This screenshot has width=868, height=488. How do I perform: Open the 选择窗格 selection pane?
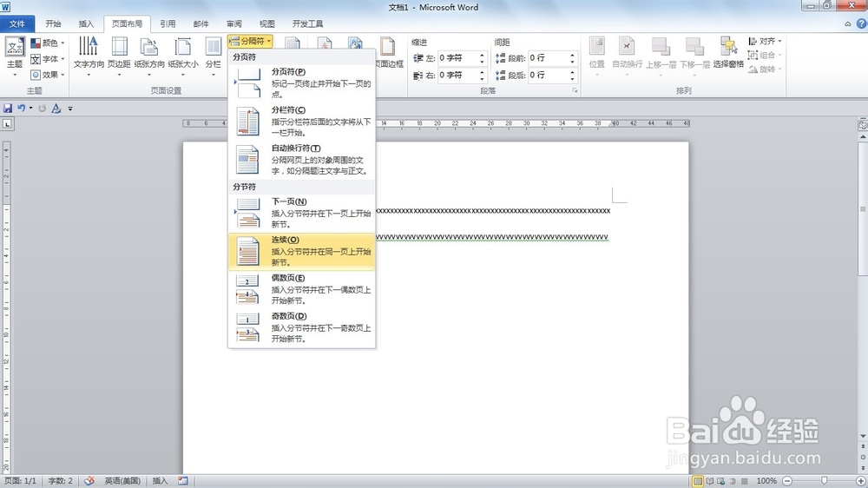pyautogui.click(x=728, y=53)
